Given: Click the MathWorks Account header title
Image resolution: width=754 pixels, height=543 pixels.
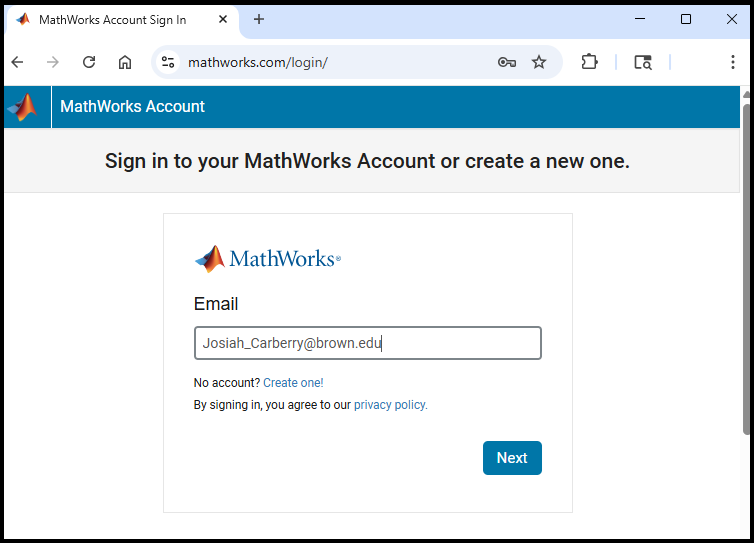Looking at the screenshot, I should [x=132, y=106].
